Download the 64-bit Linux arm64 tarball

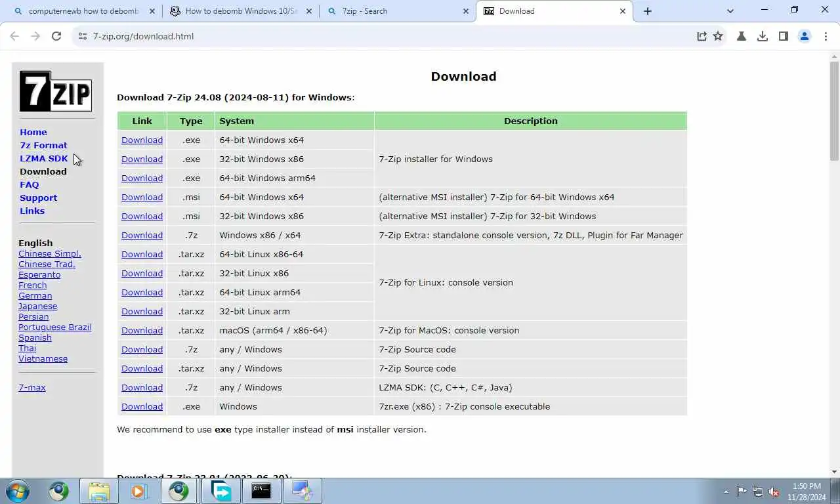tap(142, 292)
